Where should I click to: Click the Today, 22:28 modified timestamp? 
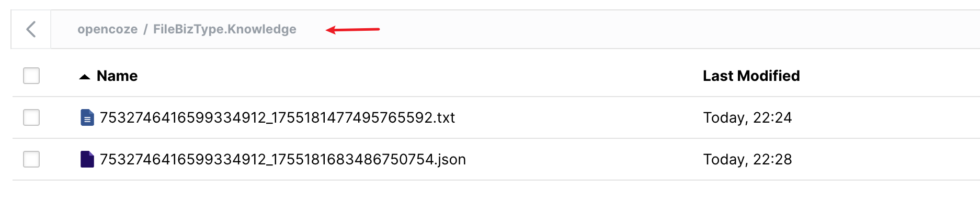tap(747, 159)
